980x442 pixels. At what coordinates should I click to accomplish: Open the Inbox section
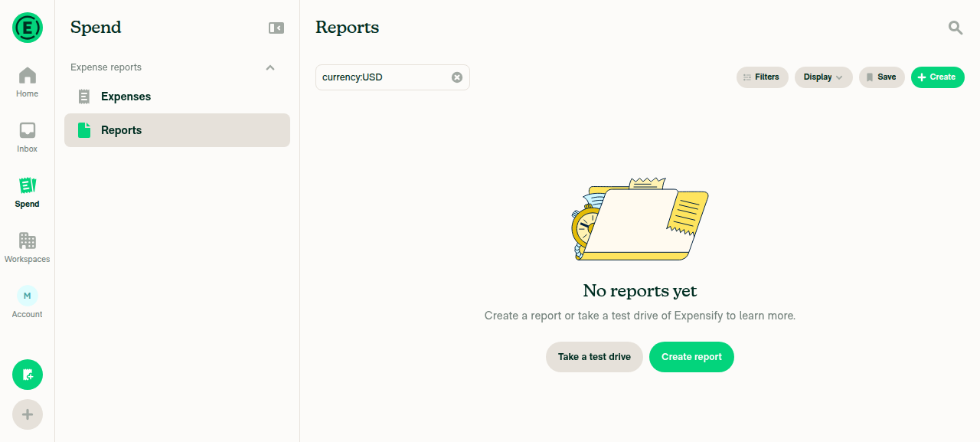[x=28, y=138]
